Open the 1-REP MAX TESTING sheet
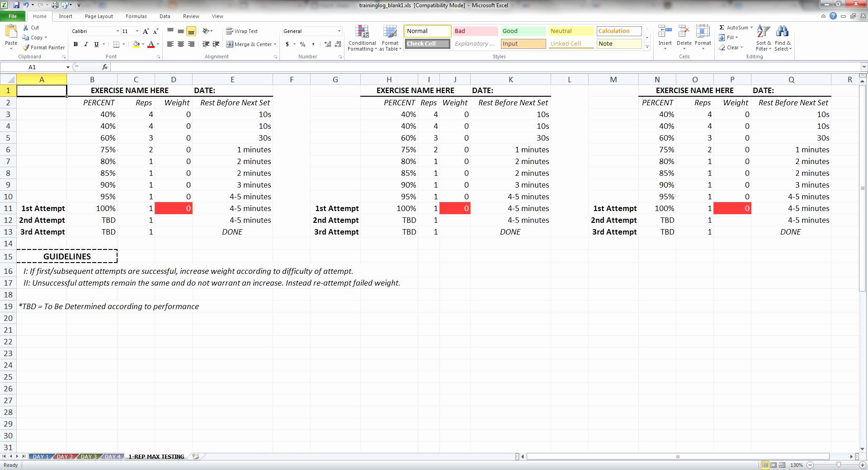The height and width of the screenshot is (470, 868). point(156,457)
